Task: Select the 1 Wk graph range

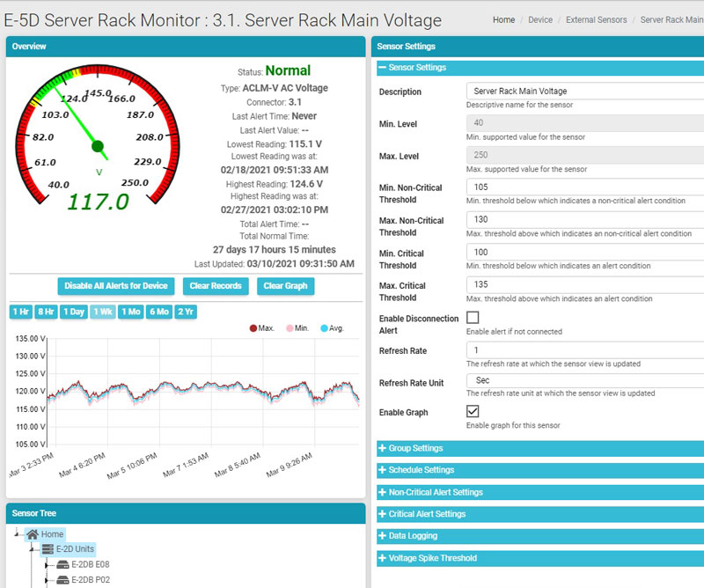Action: (x=103, y=312)
